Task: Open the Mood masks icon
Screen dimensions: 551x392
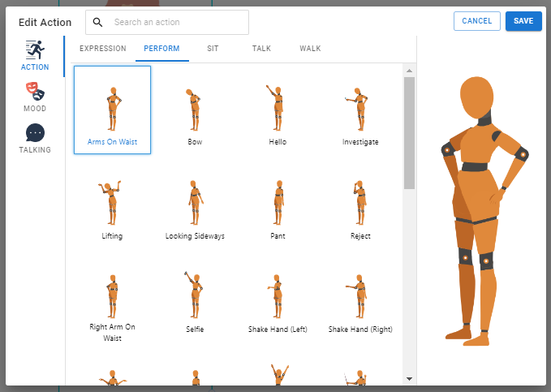Action: pyautogui.click(x=35, y=90)
